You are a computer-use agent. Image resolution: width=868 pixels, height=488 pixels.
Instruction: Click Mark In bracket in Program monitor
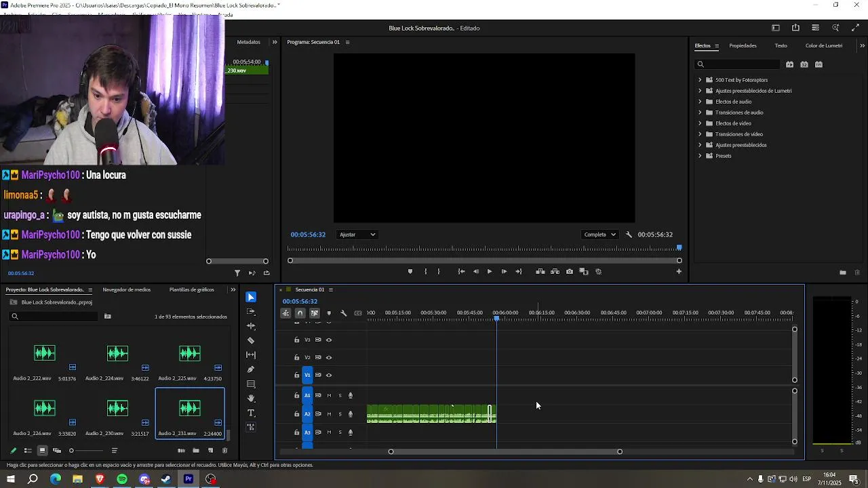tap(426, 271)
